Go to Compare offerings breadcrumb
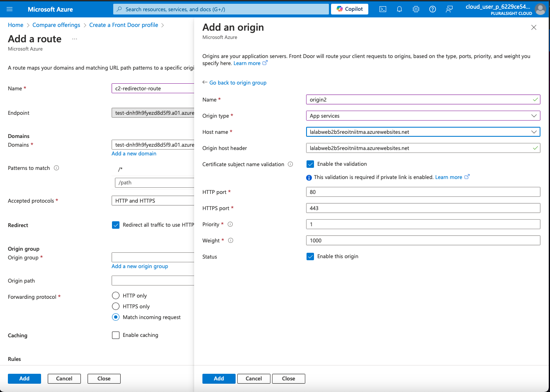This screenshot has height=392, width=550. pos(56,25)
